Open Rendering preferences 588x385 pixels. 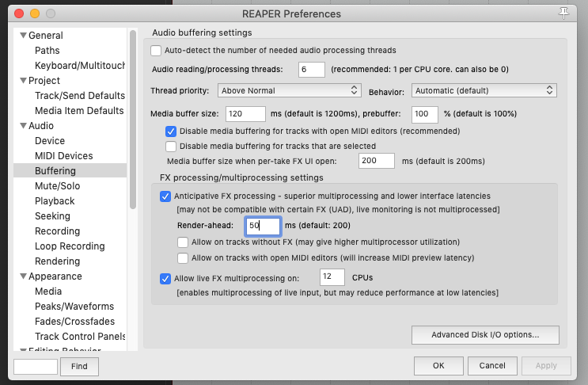[57, 261]
